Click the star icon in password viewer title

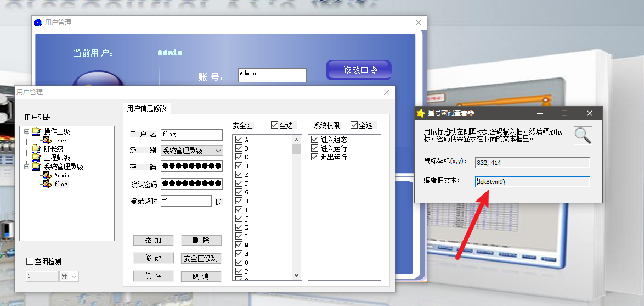[x=420, y=113]
